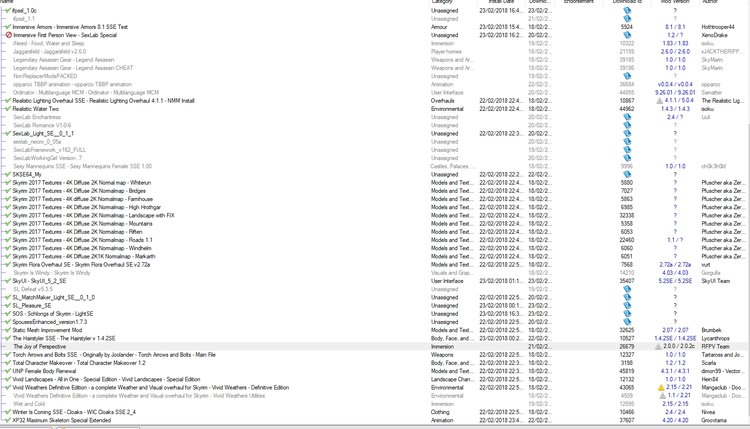Image resolution: width=750 pixels, height=429 pixels.
Task: Click the yellow warning icon beside version 2.15 / 2.21
Action: tap(661, 387)
